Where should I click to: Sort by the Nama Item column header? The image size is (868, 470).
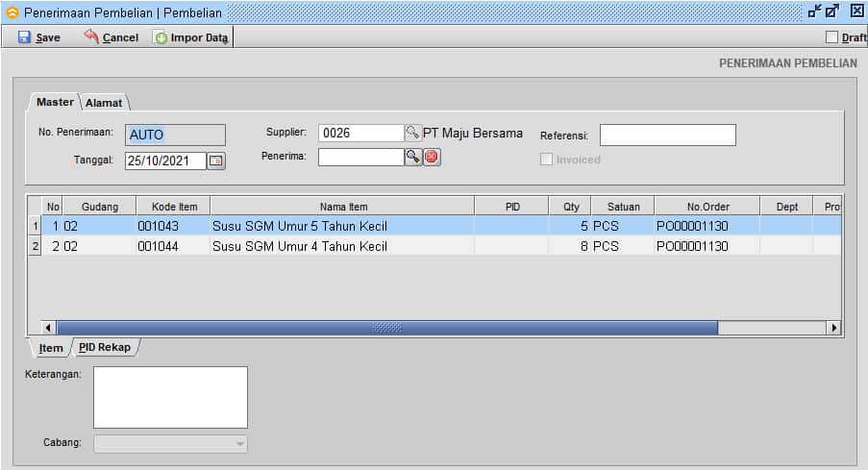343,207
